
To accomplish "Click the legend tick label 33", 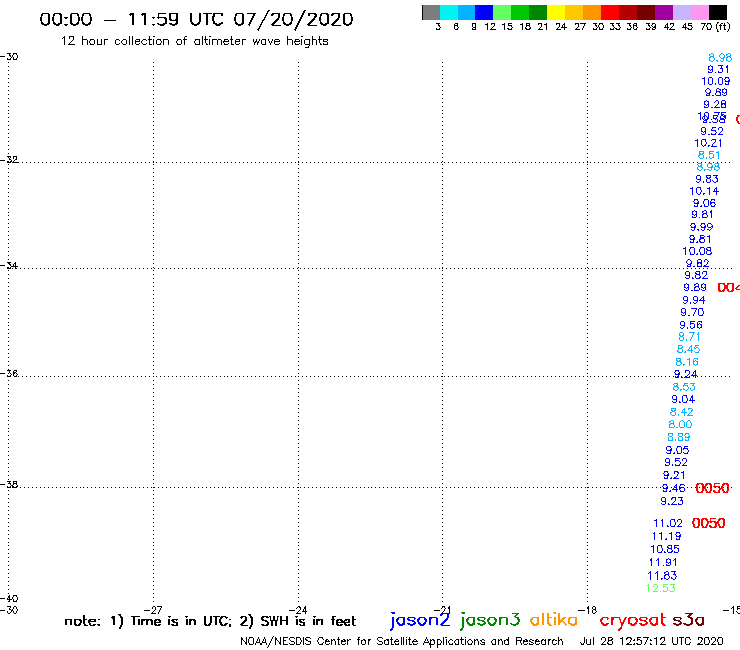I will pos(614,27).
